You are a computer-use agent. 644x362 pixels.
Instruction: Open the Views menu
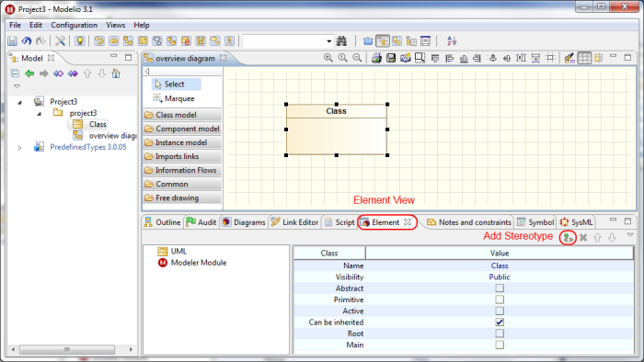click(x=115, y=25)
